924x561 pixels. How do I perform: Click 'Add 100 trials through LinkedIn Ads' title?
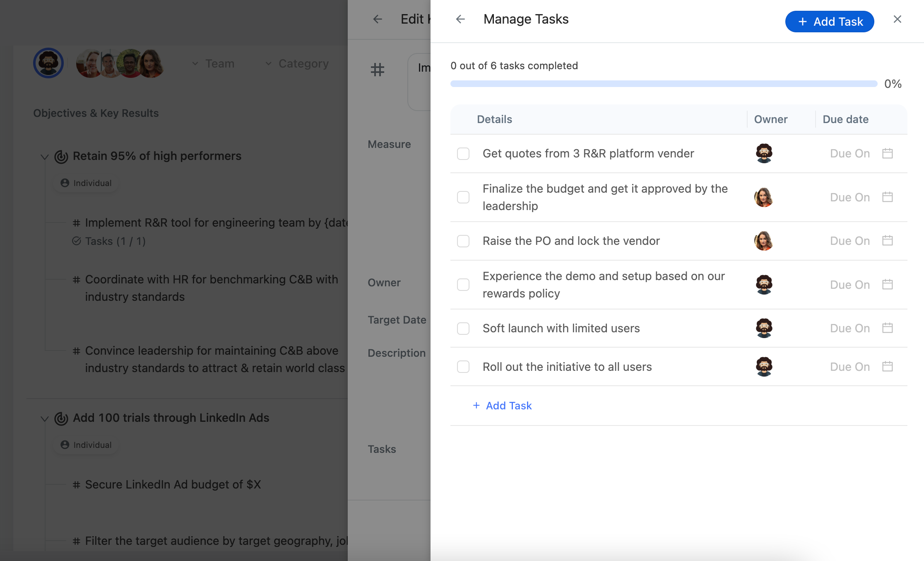171,418
